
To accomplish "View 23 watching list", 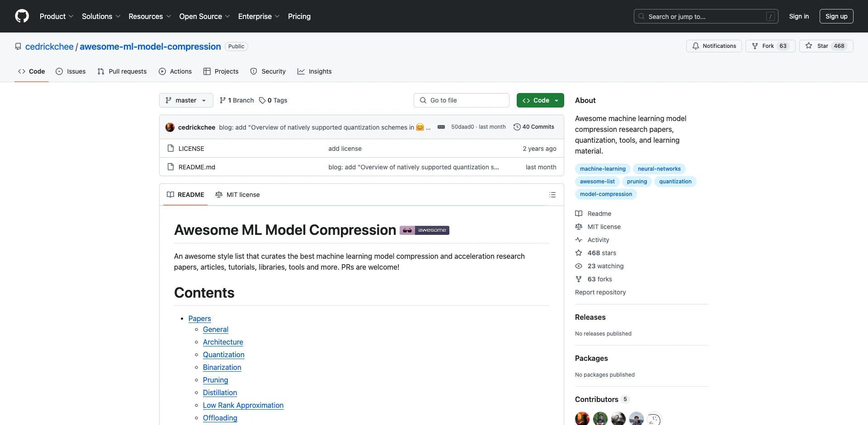I will [x=599, y=266].
